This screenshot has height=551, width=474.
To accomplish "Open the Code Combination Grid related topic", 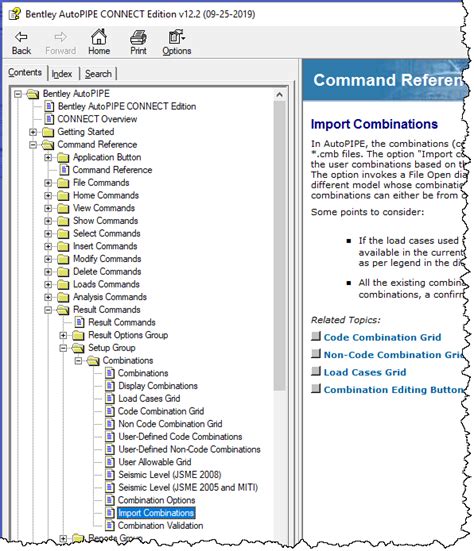I will coord(382,337).
